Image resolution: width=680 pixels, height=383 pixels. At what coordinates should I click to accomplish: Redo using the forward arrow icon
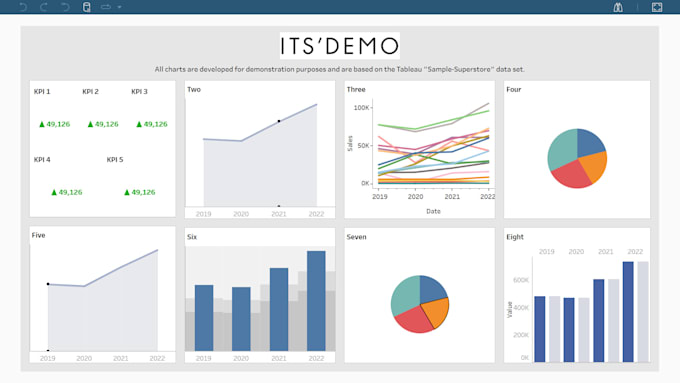[x=44, y=7]
